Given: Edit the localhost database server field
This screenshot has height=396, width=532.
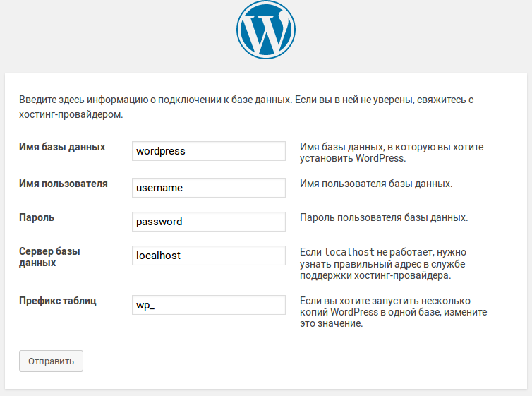Looking at the screenshot, I should point(209,256).
